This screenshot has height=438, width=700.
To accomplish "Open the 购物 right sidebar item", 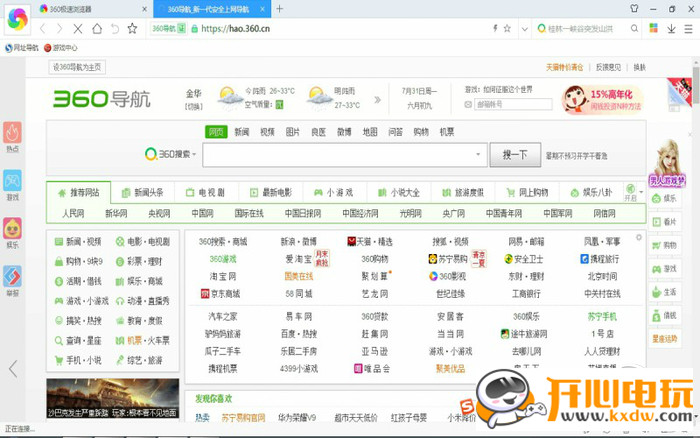I will click(x=665, y=245).
